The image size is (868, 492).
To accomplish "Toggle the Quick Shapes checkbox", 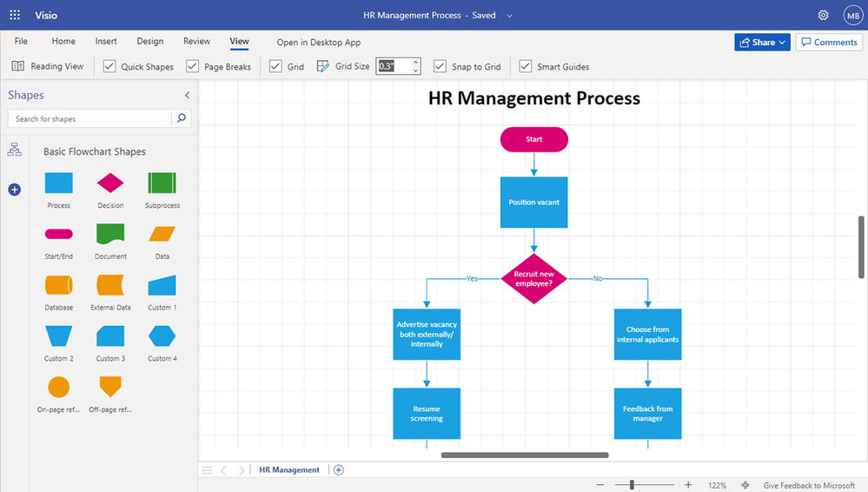I will [109, 66].
